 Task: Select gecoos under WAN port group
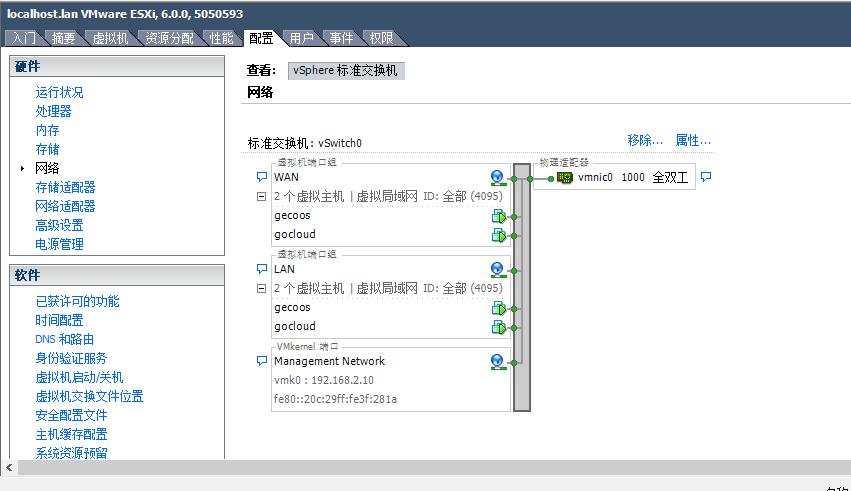292,216
